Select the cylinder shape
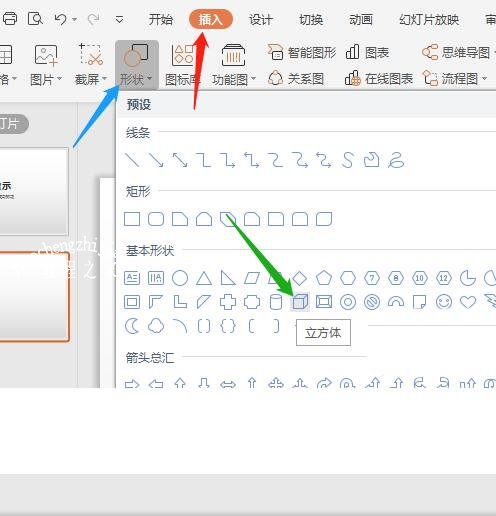This screenshot has height=516, width=496. 276,302
